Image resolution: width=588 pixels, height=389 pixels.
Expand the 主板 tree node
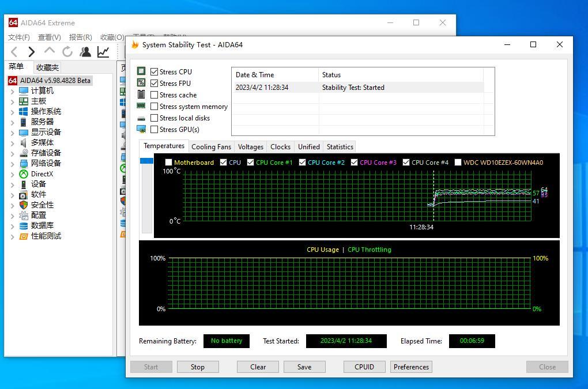click(13, 101)
